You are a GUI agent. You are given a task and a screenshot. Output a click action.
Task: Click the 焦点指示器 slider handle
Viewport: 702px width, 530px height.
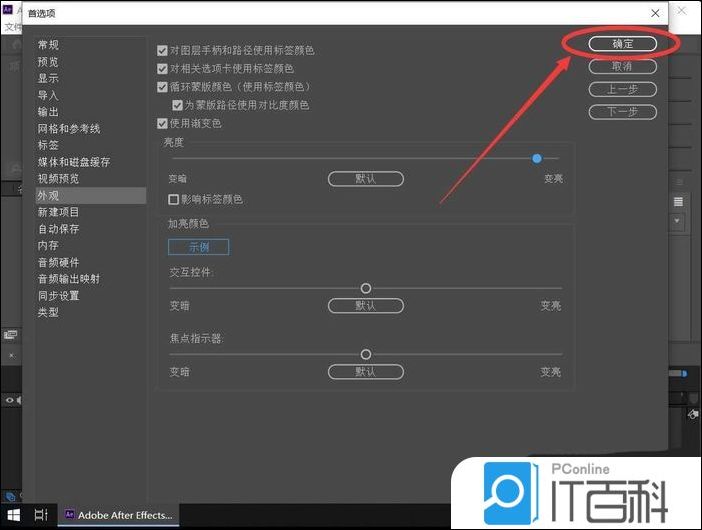[366, 355]
